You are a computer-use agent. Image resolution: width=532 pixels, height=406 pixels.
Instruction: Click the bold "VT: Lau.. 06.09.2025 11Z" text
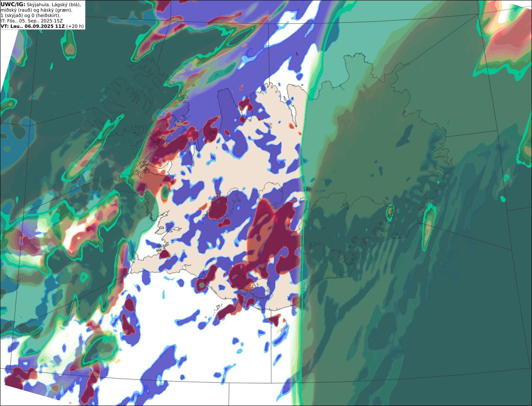click(32, 26)
